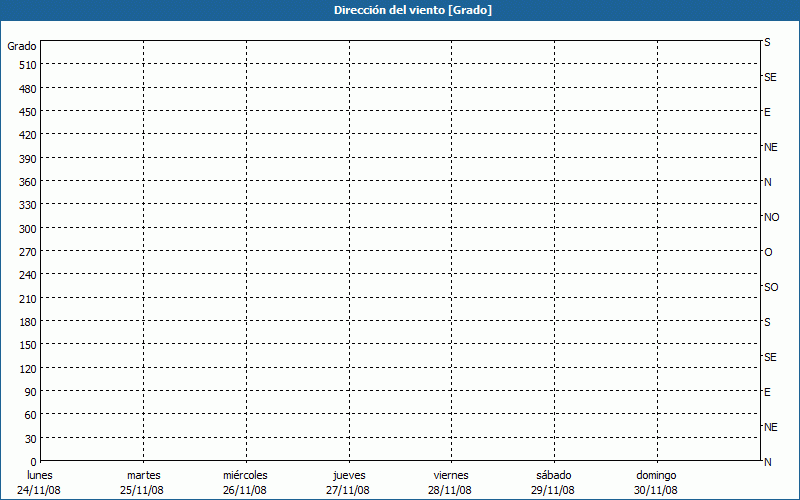Click the O (oeste) direction label
Screen dimensions: 800x500
pos(768,252)
